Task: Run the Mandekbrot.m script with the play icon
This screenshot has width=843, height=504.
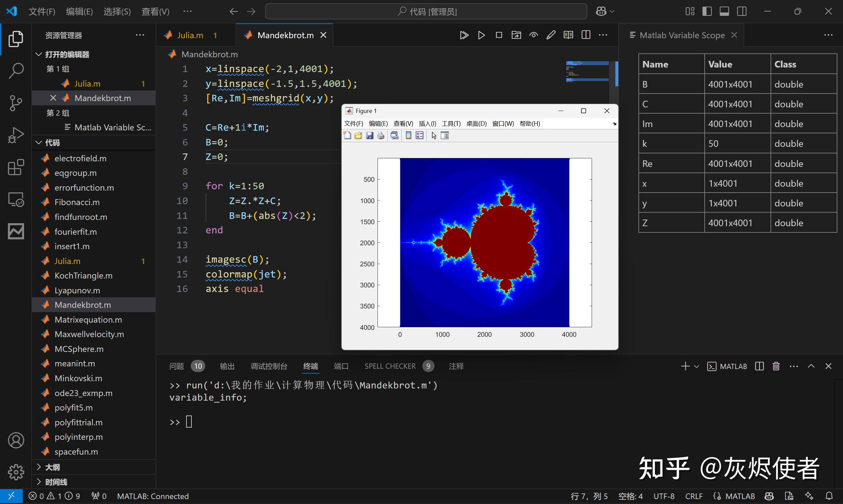Action: 481,35
